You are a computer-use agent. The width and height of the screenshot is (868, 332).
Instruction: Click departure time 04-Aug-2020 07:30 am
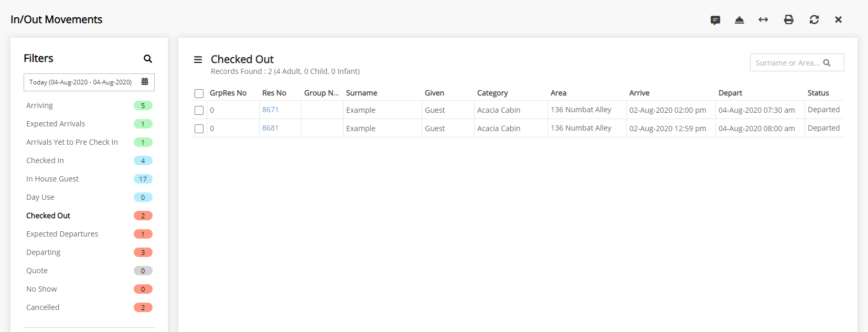(757, 110)
